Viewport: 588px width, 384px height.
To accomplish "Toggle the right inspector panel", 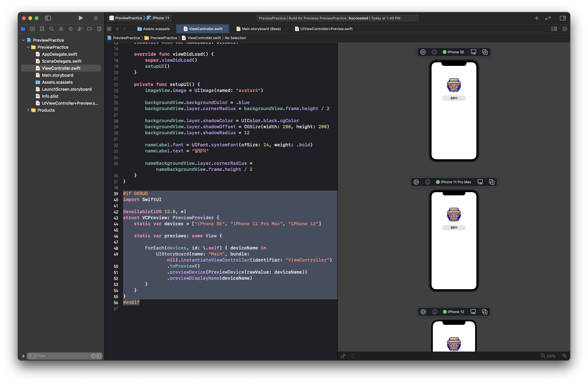I will click(563, 18).
